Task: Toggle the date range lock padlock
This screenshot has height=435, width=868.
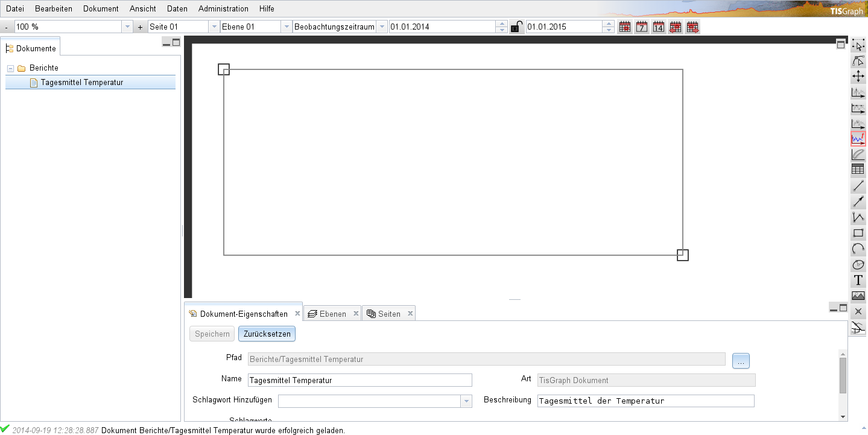Action: 516,27
